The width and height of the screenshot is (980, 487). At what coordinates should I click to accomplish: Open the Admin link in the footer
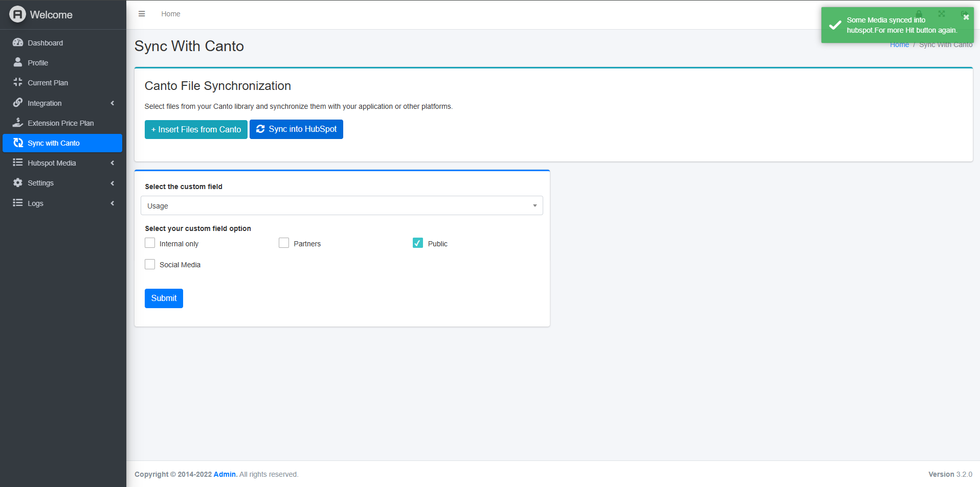tap(225, 474)
